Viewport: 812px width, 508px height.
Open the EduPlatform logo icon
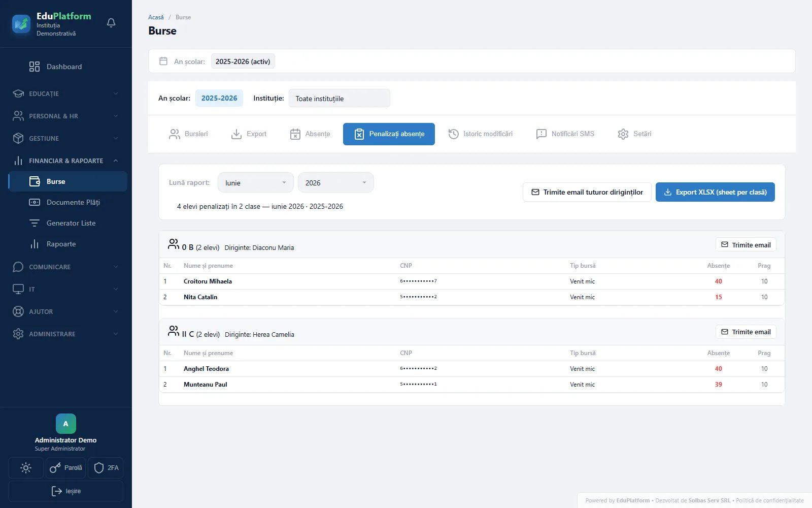pos(21,23)
